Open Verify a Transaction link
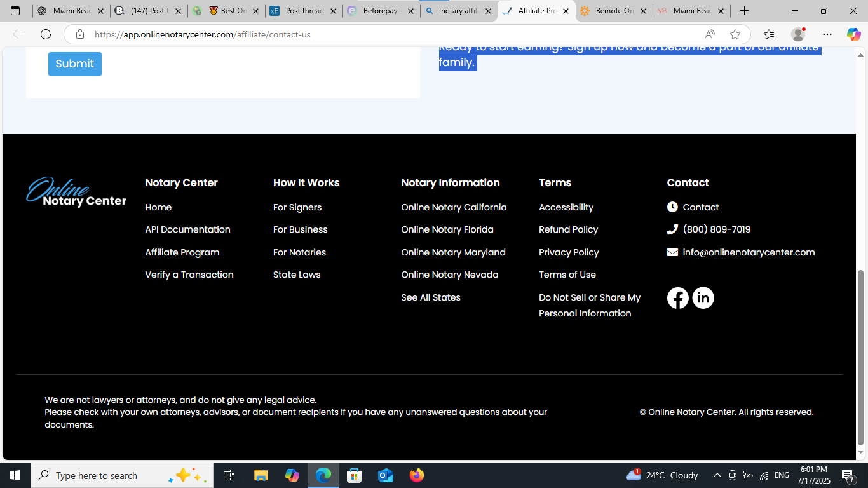The image size is (868, 488). [x=189, y=274]
